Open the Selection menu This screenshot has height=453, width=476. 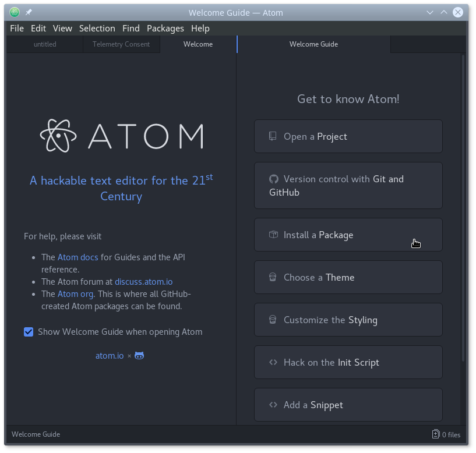97,28
